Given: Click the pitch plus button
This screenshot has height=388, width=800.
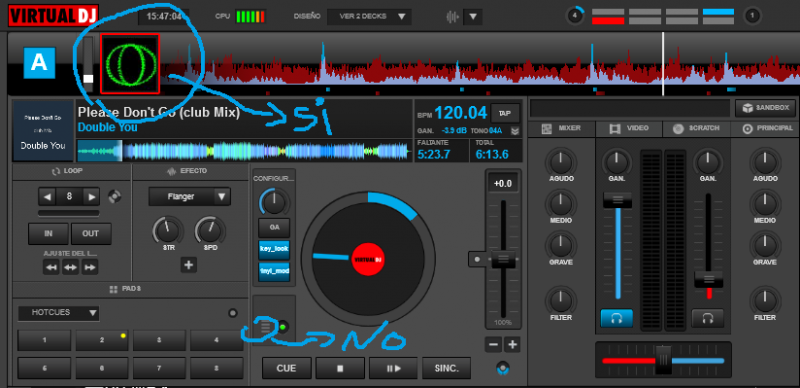Looking at the screenshot, I should 512,345.
